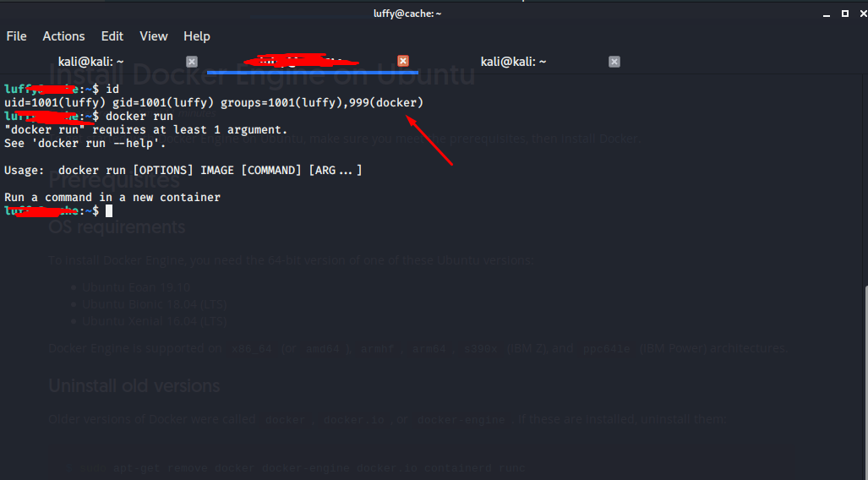Click the luffy@cache window title
Image resolution: width=868 pixels, height=480 pixels.
(407, 14)
